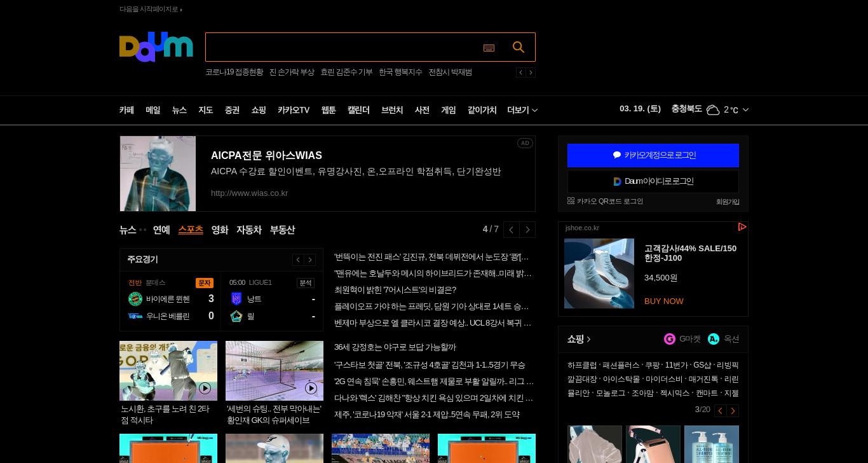Click shopping link 11번가

click(x=676, y=365)
